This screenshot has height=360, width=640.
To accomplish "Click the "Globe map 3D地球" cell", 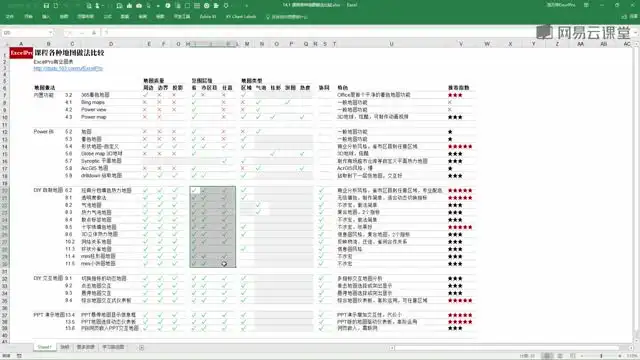I will pos(102,154).
